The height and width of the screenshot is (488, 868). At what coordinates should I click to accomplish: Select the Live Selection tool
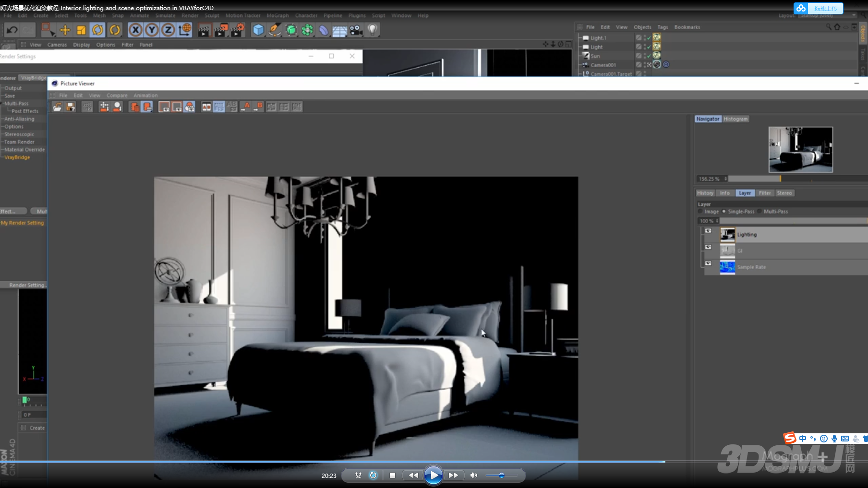pyautogui.click(x=48, y=30)
